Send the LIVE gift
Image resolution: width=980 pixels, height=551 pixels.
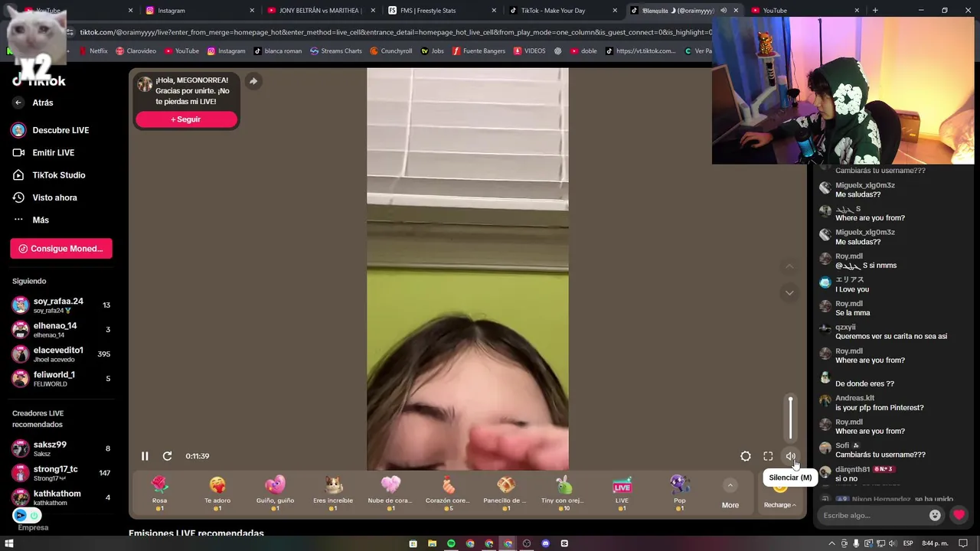[622, 493]
